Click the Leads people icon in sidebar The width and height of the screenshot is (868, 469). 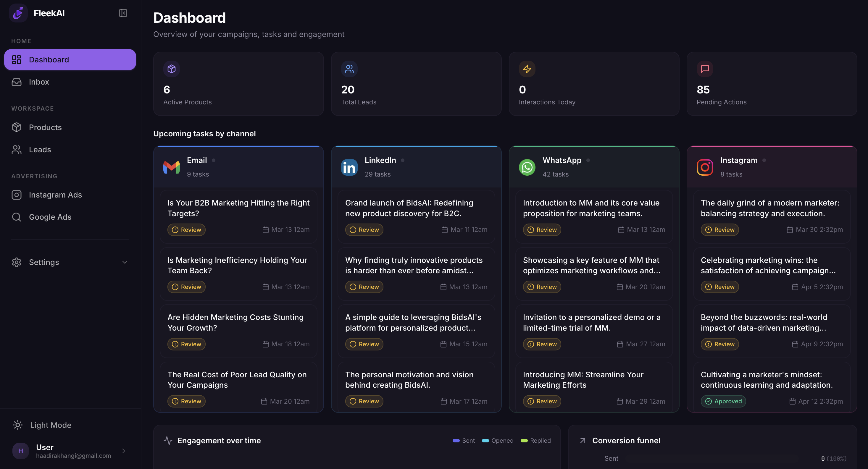(17, 150)
